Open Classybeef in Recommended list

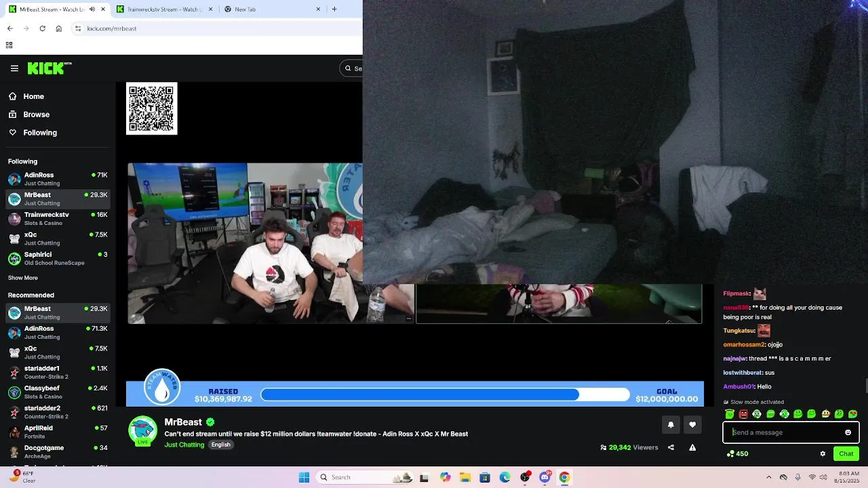pyautogui.click(x=58, y=392)
